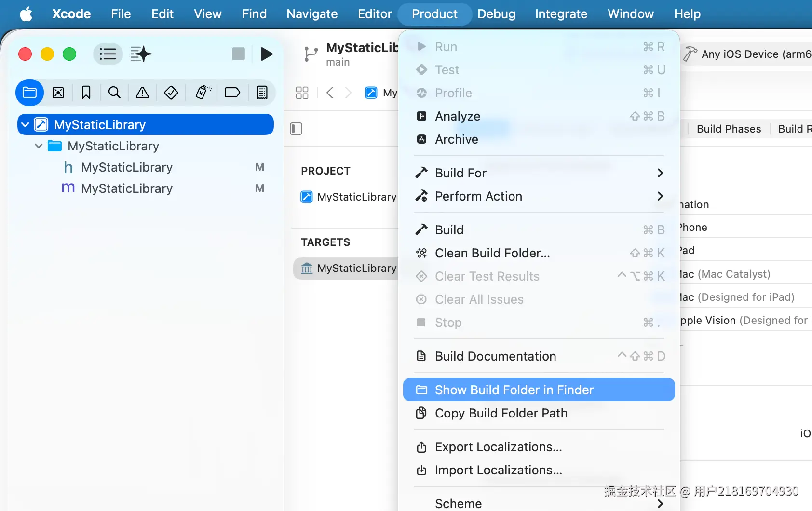Select the Find navigator magnifier icon
Image resolution: width=812 pixels, height=511 pixels.
[114, 93]
